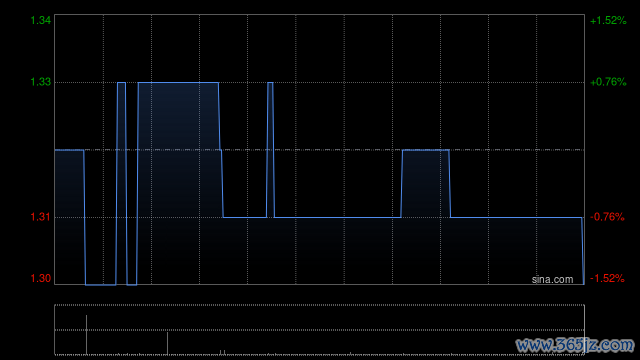The height and width of the screenshot is (360, 640).
Task: Click the tallest volume bar
Action: coord(86,335)
